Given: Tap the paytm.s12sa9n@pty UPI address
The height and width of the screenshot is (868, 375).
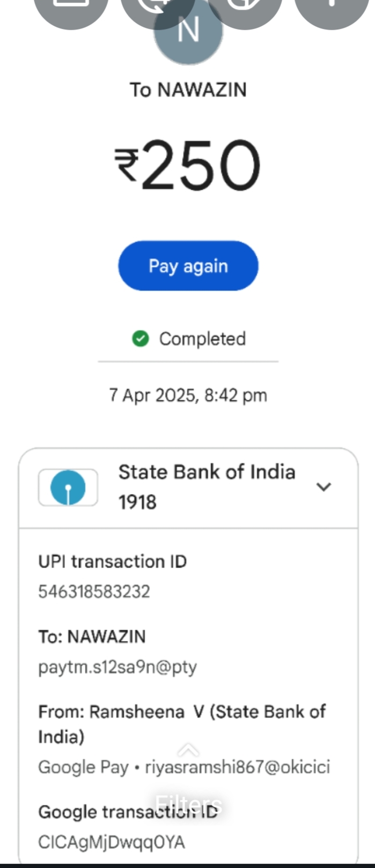Looking at the screenshot, I should 117,667.
